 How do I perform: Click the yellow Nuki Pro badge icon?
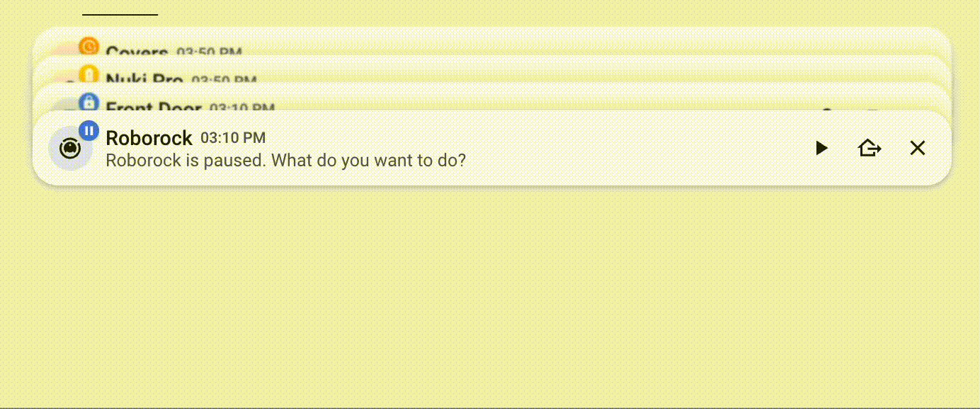89,74
